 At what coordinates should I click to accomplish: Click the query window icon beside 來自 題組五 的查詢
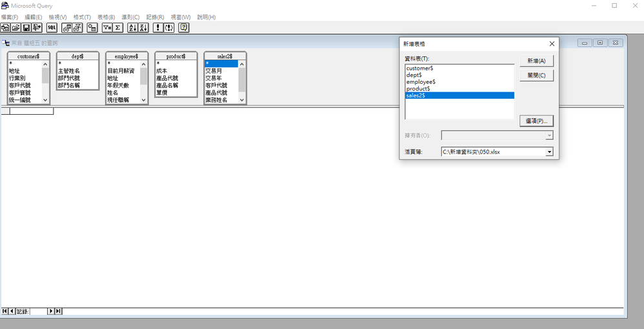6,43
